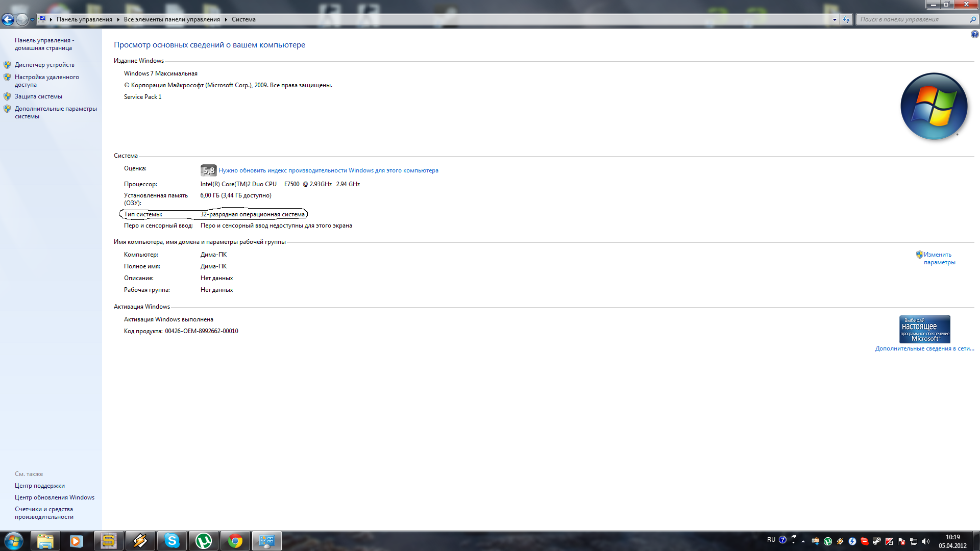Open the Windows Start menu orb
Image resolution: width=980 pixels, height=551 pixels.
coord(14,541)
